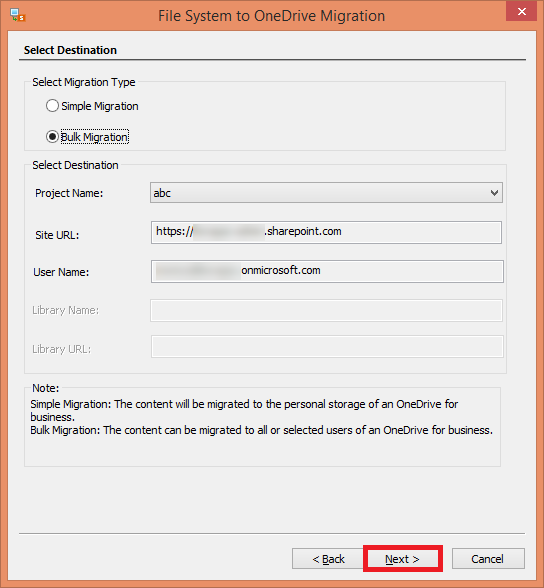Click the Site URL label
Screen dimensions: 544x588
(57, 235)
